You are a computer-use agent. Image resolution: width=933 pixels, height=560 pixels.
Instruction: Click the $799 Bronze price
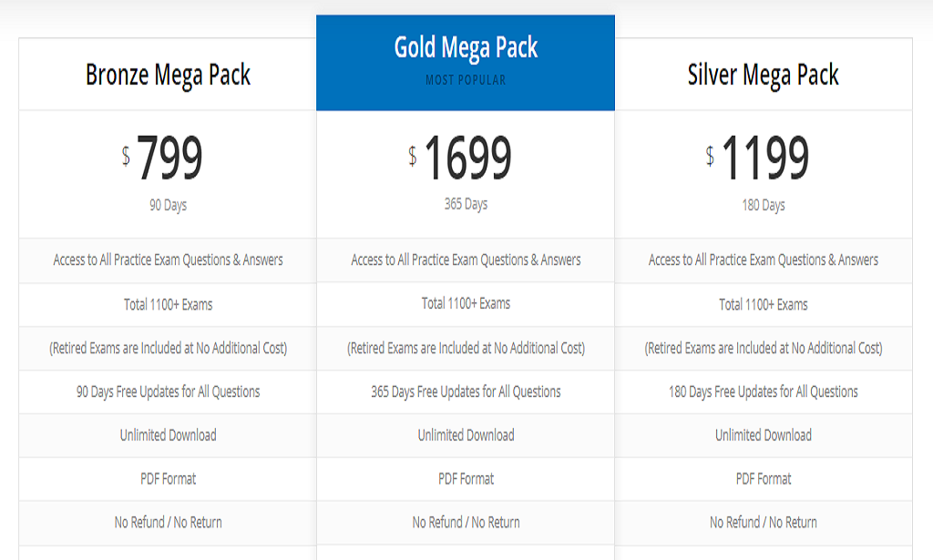tap(162, 158)
